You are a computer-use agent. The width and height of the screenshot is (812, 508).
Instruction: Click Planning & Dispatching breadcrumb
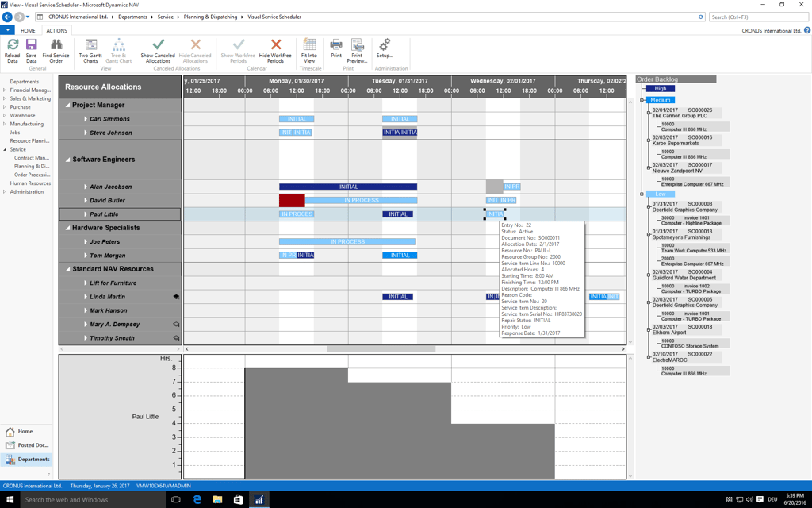coord(210,17)
